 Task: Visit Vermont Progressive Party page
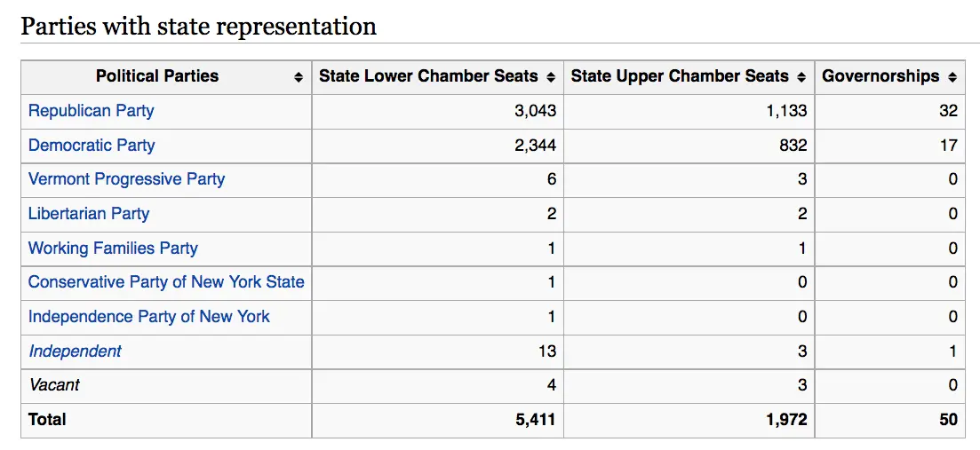[126, 179]
